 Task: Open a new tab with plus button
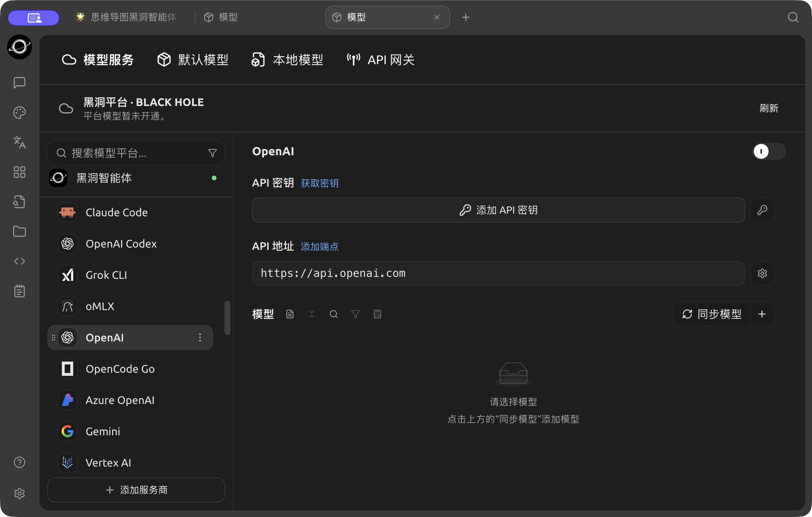[x=465, y=17]
